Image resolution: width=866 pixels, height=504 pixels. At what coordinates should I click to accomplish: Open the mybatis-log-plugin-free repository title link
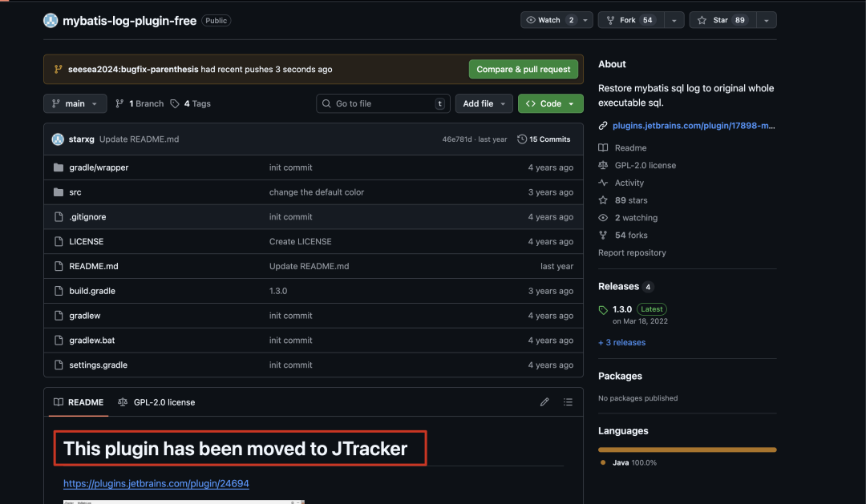(129, 20)
